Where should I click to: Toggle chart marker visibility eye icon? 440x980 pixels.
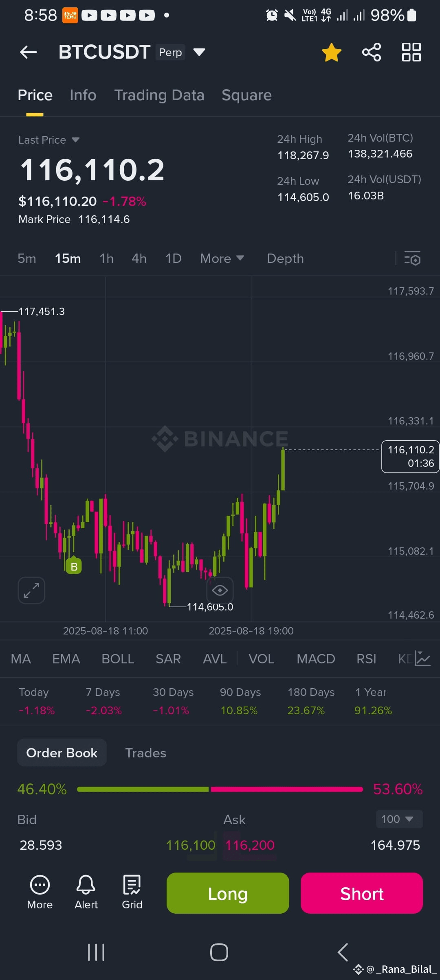(x=220, y=590)
